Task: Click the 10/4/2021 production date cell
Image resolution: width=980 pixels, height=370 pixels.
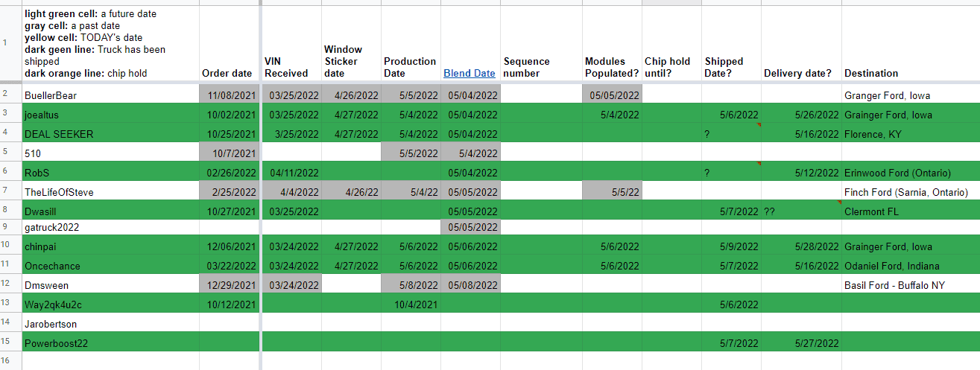Action: click(x=411, y=304)
